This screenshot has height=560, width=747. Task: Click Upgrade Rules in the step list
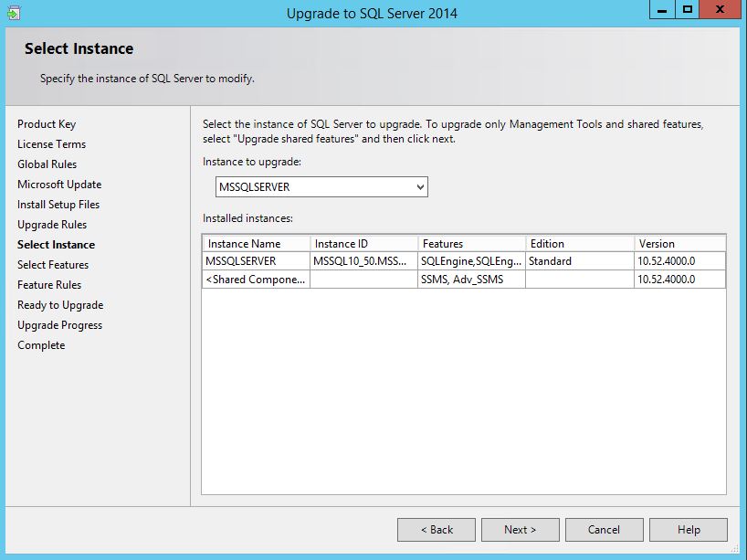52,225
